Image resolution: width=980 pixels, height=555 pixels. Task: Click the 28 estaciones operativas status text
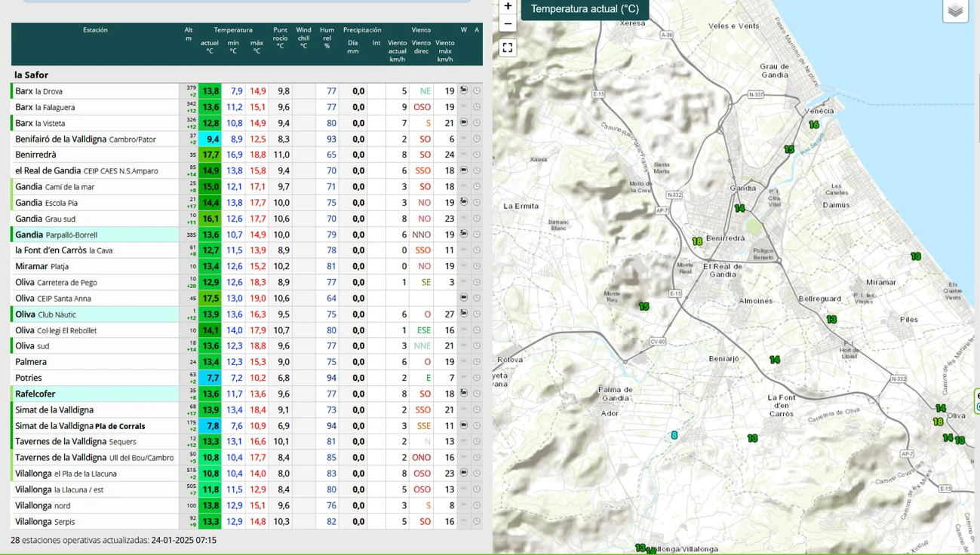[x=113, y=540]
